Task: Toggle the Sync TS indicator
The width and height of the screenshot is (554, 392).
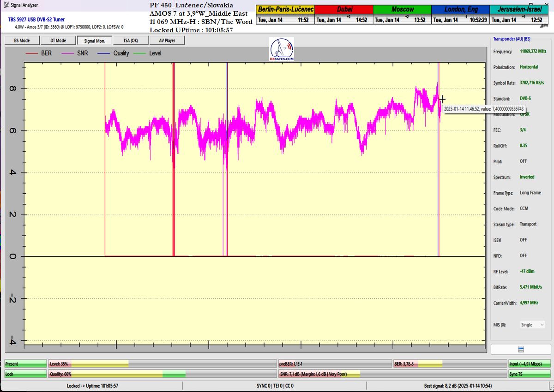Action: pos(529,374)
